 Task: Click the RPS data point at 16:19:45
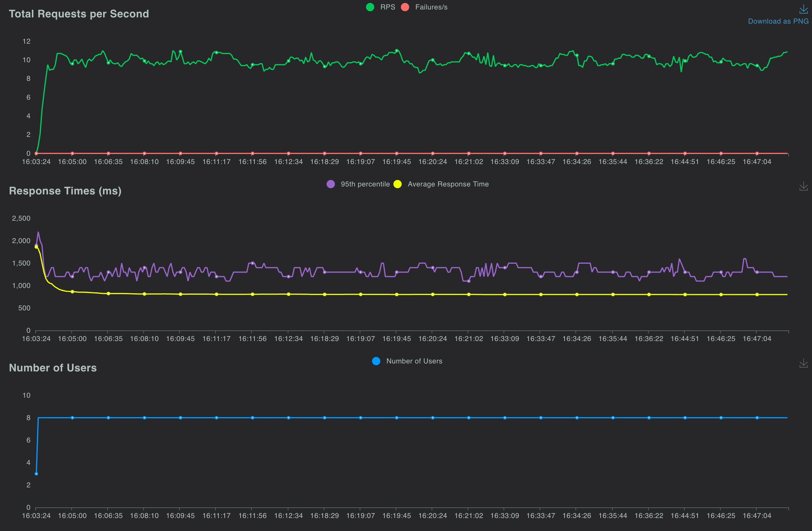pyautogui.click(x=397, y=51)
